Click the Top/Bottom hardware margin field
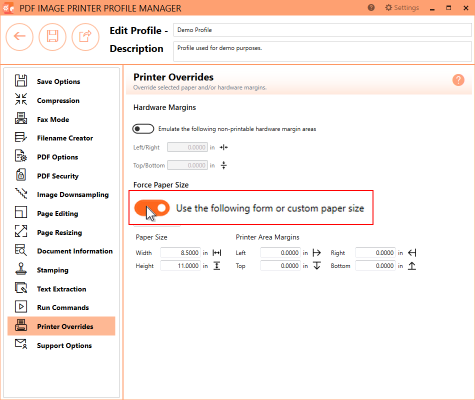Image resolution: width=475 pixels, height=400 pixels. tap(187, 165)
